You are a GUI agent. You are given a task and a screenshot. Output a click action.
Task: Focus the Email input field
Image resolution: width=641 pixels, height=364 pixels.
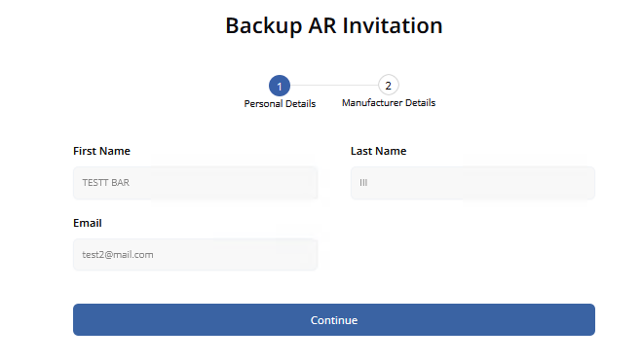click(196, 255)
